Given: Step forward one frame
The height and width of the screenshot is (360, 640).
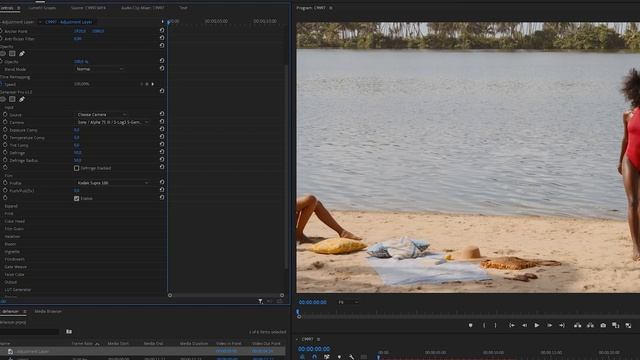Looking at the screenshot, I should (549, 325).
